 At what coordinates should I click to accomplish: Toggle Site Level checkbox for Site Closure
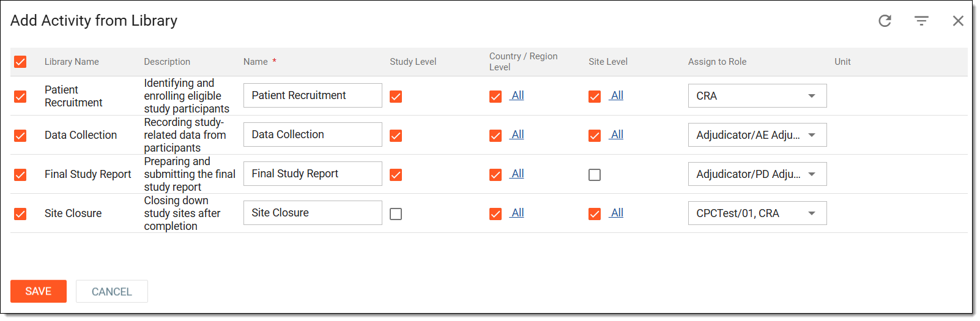click(x=595, y=214)
